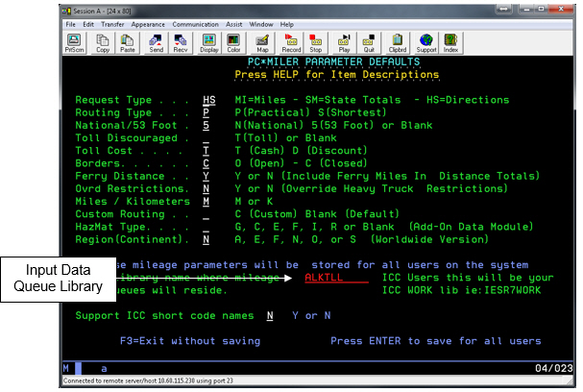
Task: Open the File menu
Action: click(70, 24)
